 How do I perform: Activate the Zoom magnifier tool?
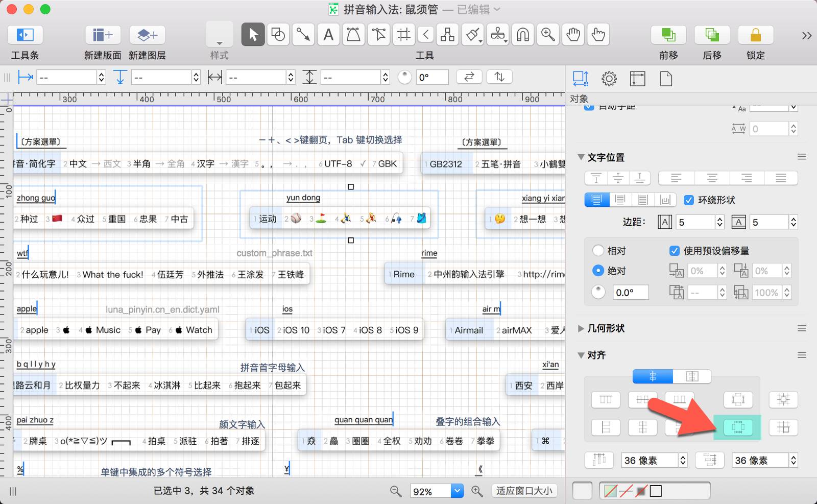tap(548, 35)
